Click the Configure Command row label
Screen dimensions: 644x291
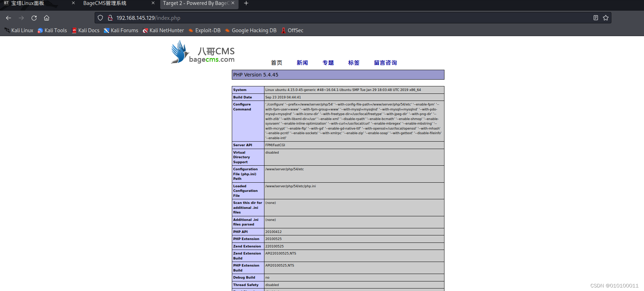(242, 107)
